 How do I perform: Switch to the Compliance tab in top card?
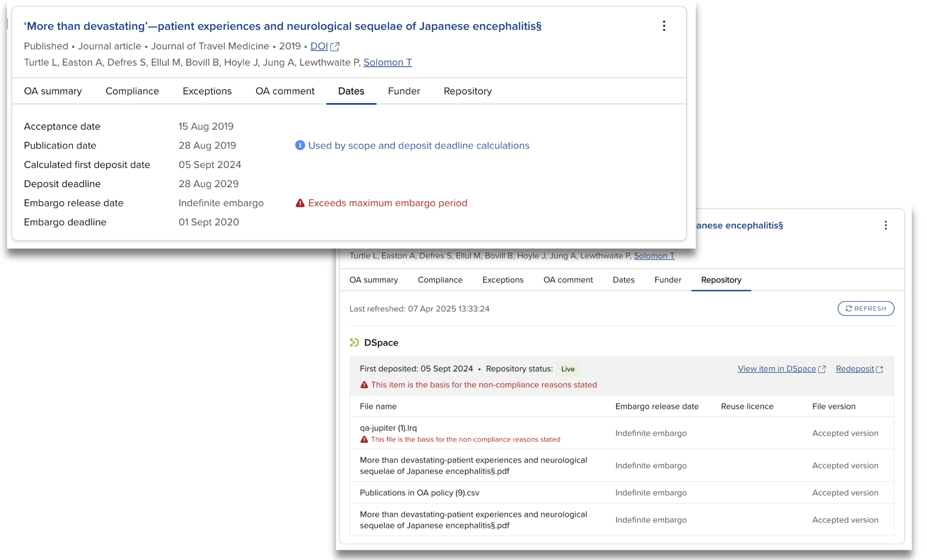[132, 91]
